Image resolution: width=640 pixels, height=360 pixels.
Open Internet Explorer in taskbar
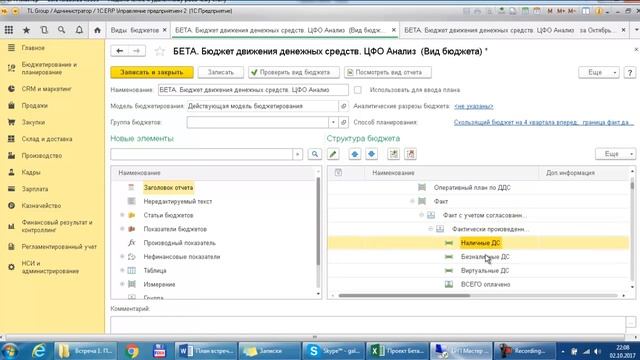click(39, 351)
